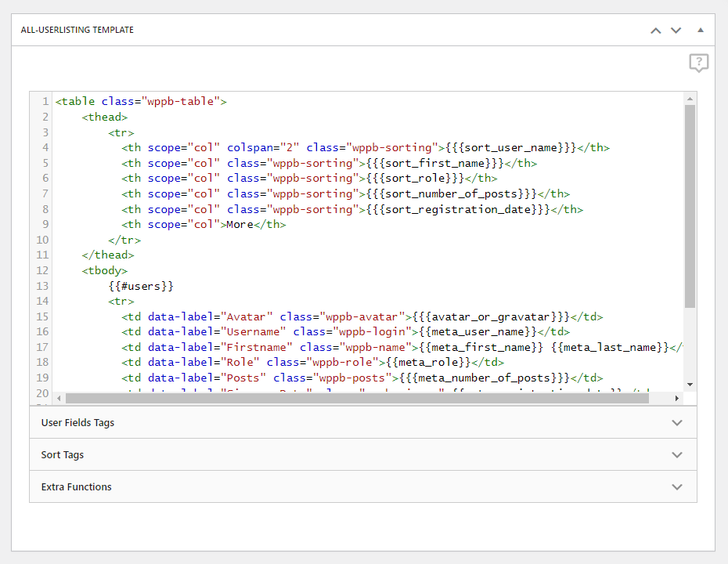Click the code editor's vertical scrollbar thumb
Screen dimensions: 728x564
(x=690, y=206)
